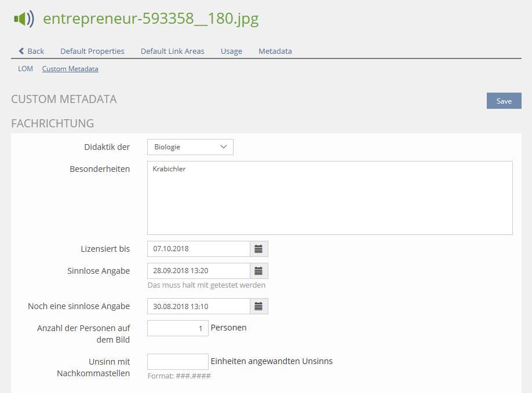Open the LOM sub-tab
This screenshot has height=393, width=532.
(x=25, y=68)
